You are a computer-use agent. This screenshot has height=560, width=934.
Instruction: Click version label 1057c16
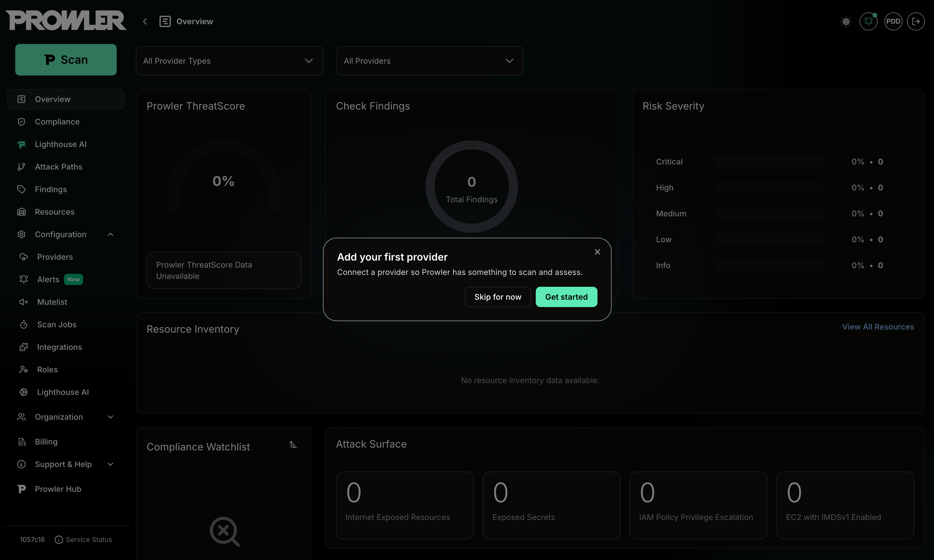tap(32, 540)
